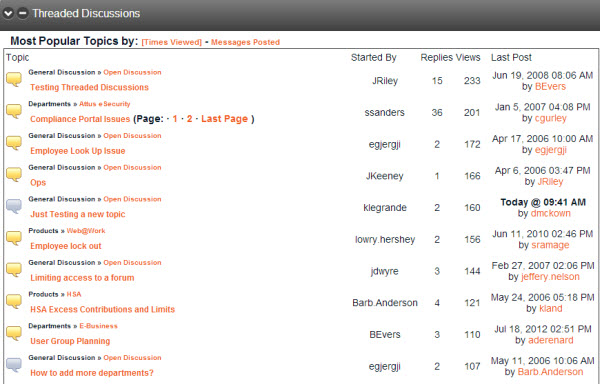Go to page 1 of Compliance Portal Issues
Image resolution: width=600 pixels, height=384 pixels.
[x=175, y=119]
